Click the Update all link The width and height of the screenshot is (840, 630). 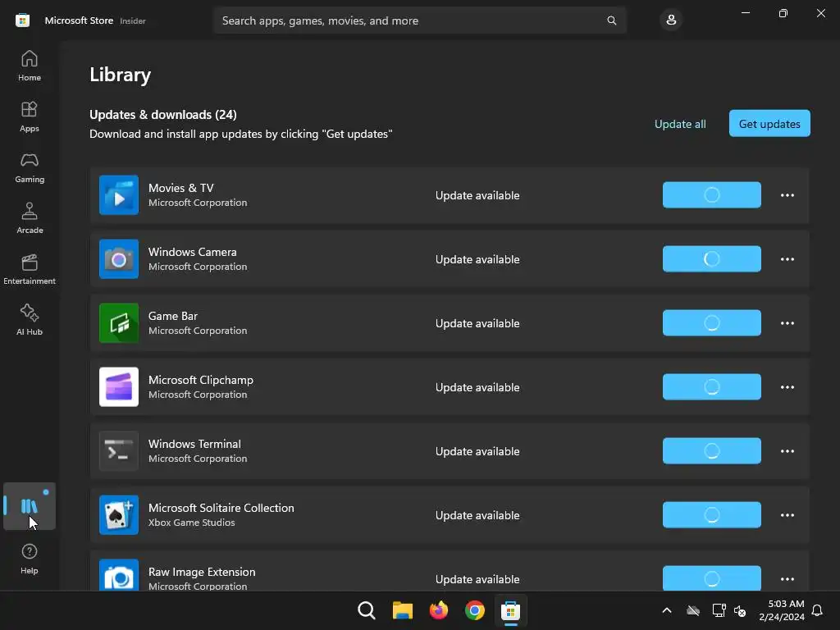pyautogui.click(x=680, y=124)
